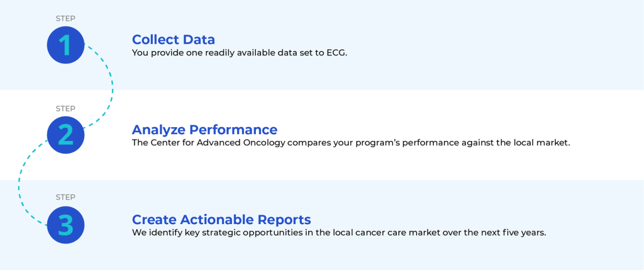Click the step 1 circle icon
644x270 pixels.
[65, 45]
